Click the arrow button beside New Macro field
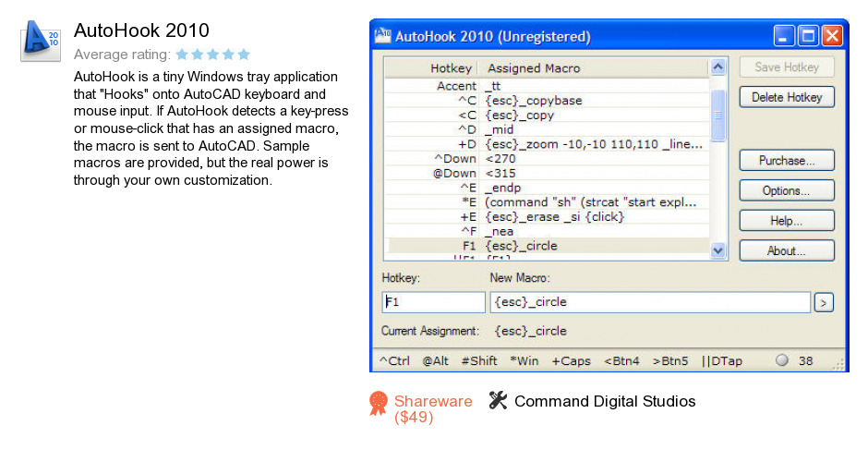Screen dimensions: 868x450 (823, 302)
